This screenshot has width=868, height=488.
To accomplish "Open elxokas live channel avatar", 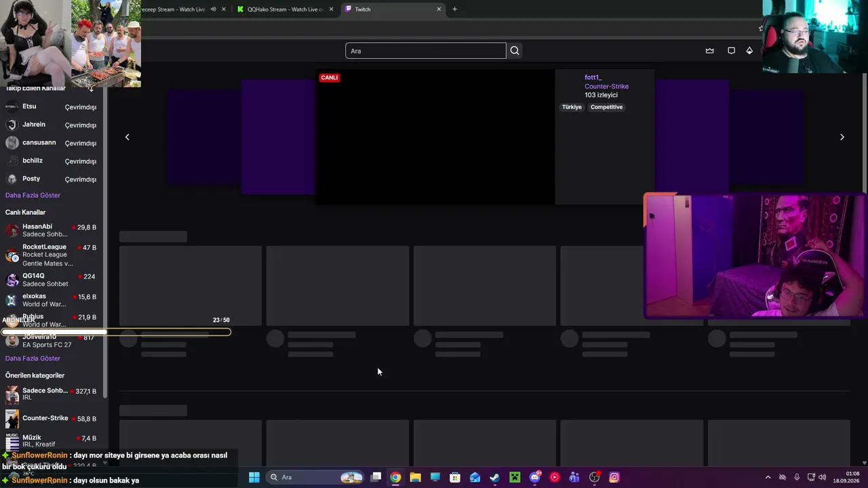I will 12,300.
